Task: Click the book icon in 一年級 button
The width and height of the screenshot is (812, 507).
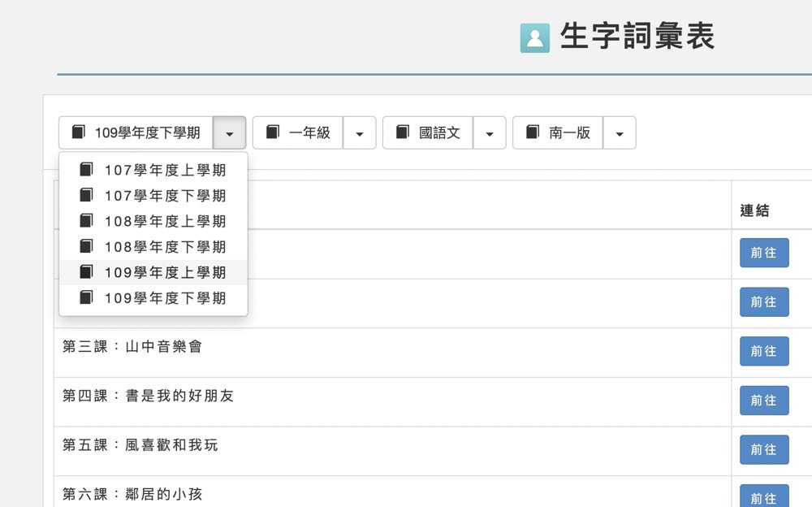Action: [x=272, y=132]
